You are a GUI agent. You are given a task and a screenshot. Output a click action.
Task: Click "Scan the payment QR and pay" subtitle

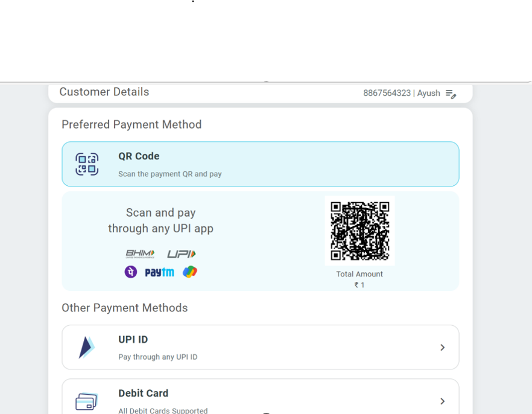(169, 174)
